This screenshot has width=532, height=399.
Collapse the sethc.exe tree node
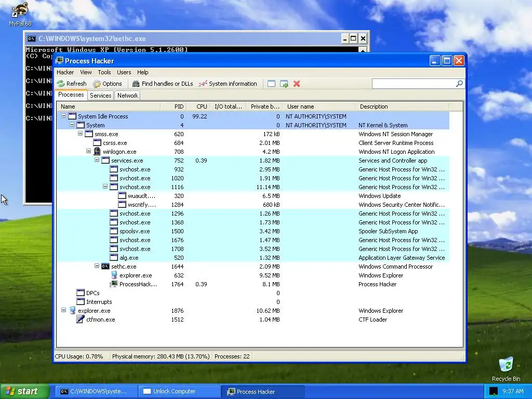click(x=97, y=265)
